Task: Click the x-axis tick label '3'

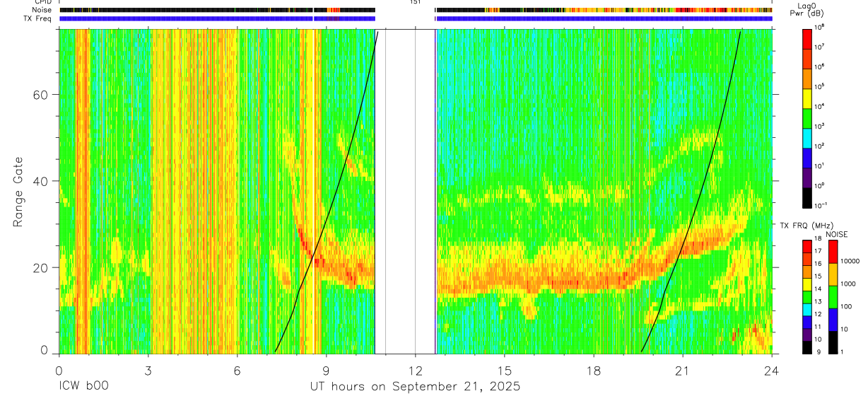Action: pos(148,370)
